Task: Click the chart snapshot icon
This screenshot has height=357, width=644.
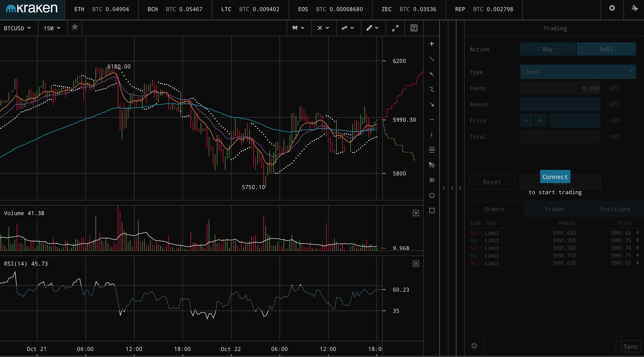Action: pos(414,28)
